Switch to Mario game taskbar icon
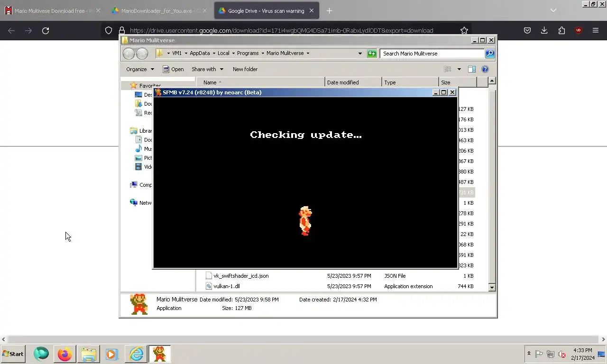Screen dimensions: 607x364 [160, 354]
